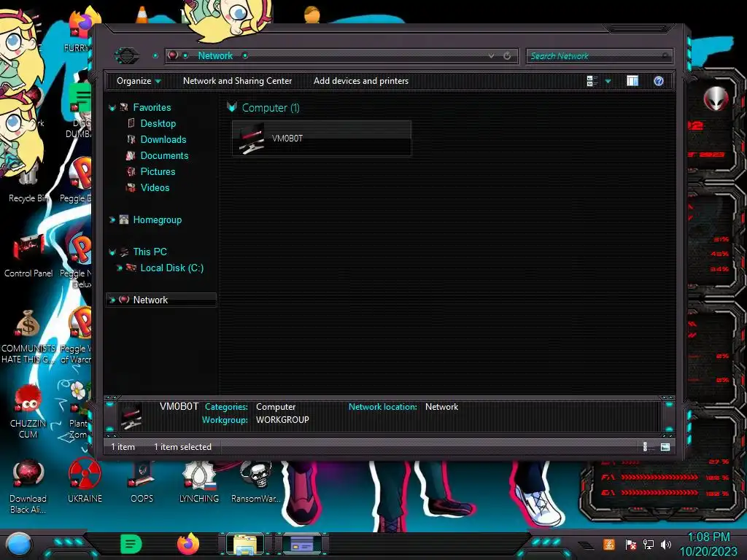Select Homegroup in the navigation pane
The image size is (747, 560).
(x=158, y=220)
